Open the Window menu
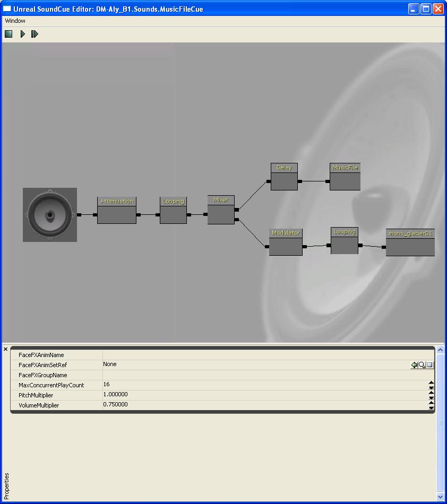 pyautogui.click(x=15, y=21)
